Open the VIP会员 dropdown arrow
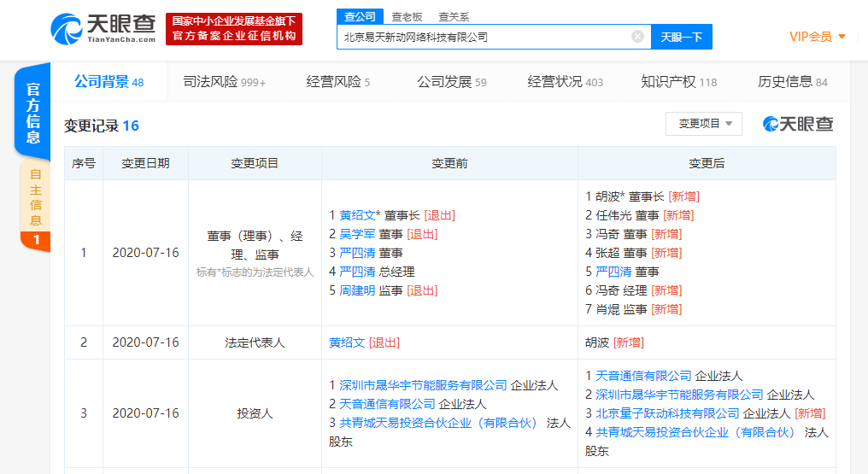 [842, 37]
